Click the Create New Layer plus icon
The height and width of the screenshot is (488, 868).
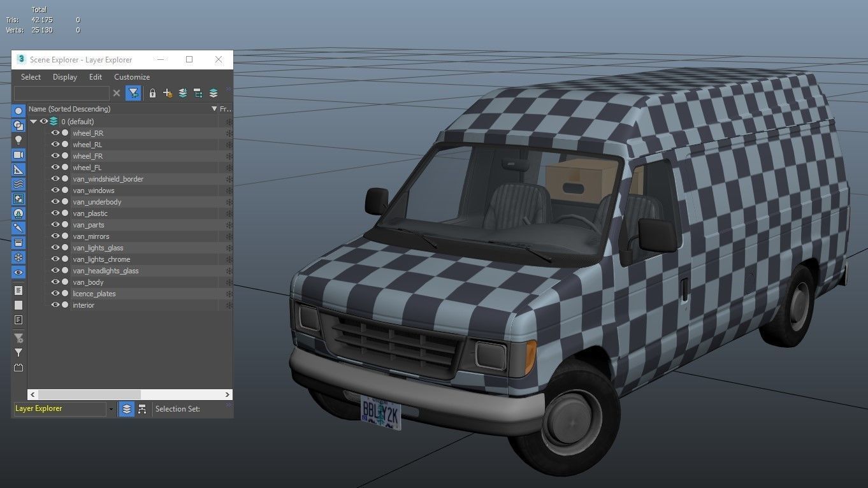click(x=168, y=93)
